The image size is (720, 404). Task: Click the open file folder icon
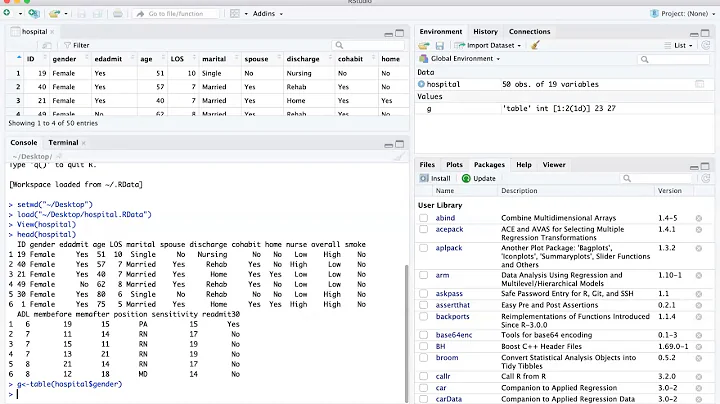tap(55, 13)
